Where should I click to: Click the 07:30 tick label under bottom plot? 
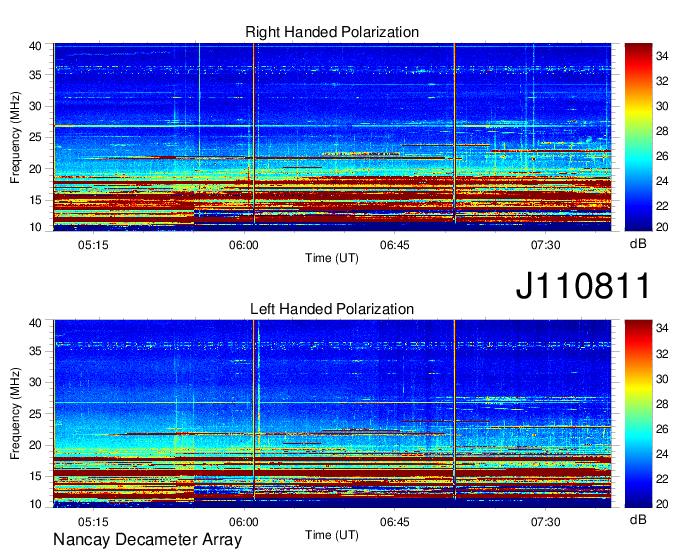[546, 522]
